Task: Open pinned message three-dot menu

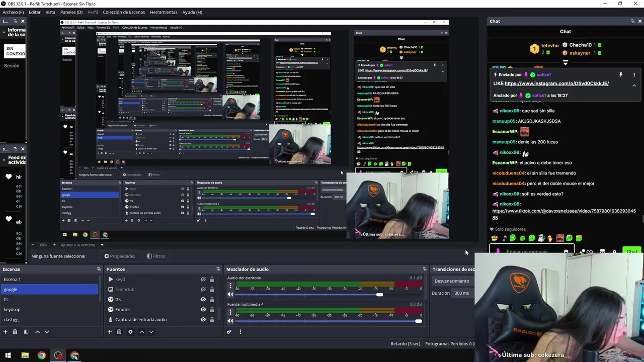Action: (x=634, y=74)
